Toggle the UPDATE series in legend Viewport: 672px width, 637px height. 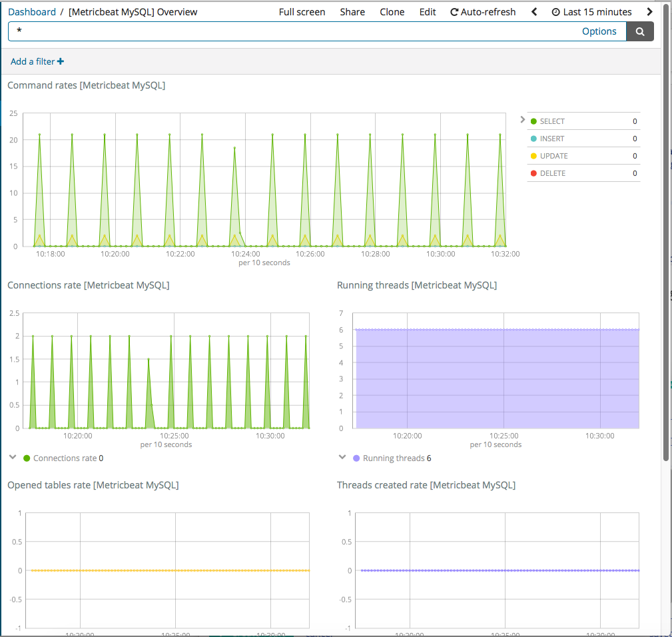553,156
